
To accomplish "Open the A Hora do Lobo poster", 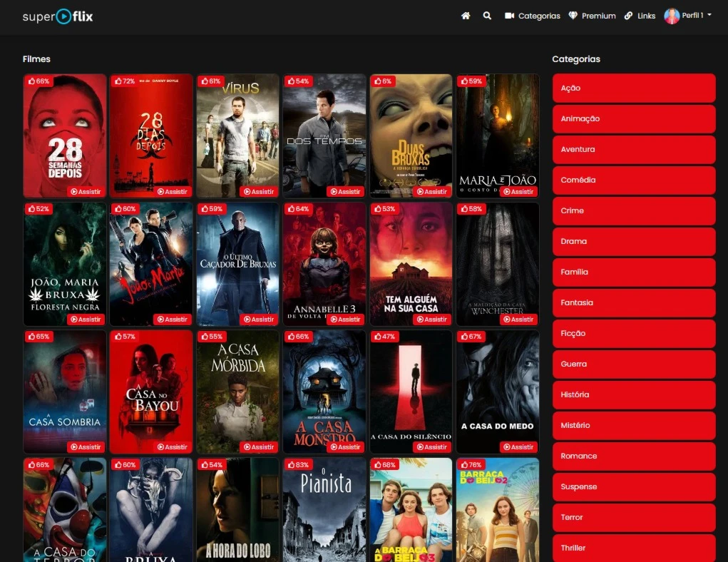I will coord(237,510).
